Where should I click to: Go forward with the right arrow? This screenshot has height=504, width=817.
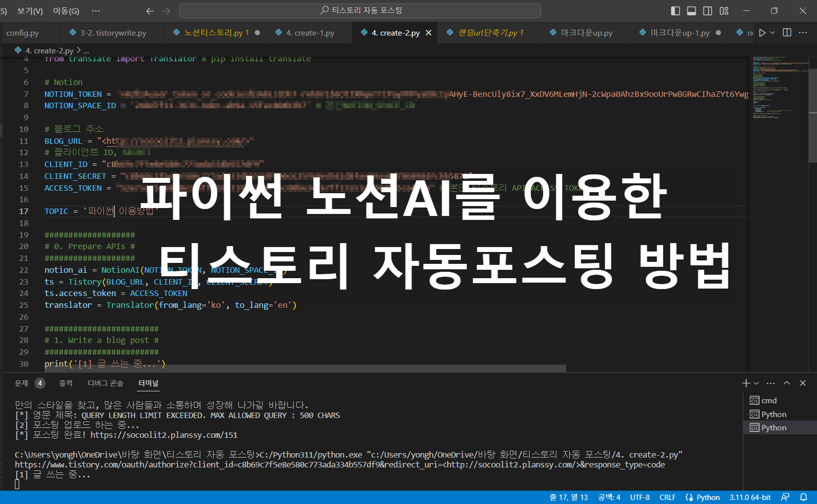166,11
